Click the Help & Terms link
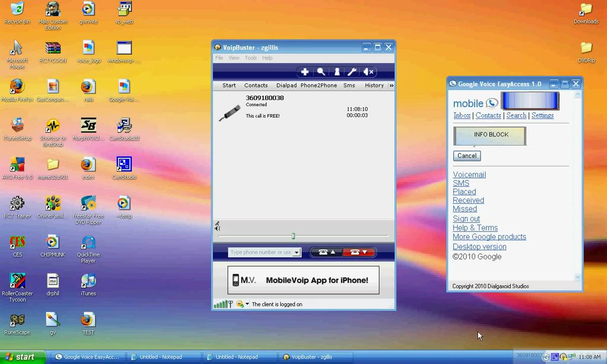The width and height of the screenshot is (607, 364). 475,227
